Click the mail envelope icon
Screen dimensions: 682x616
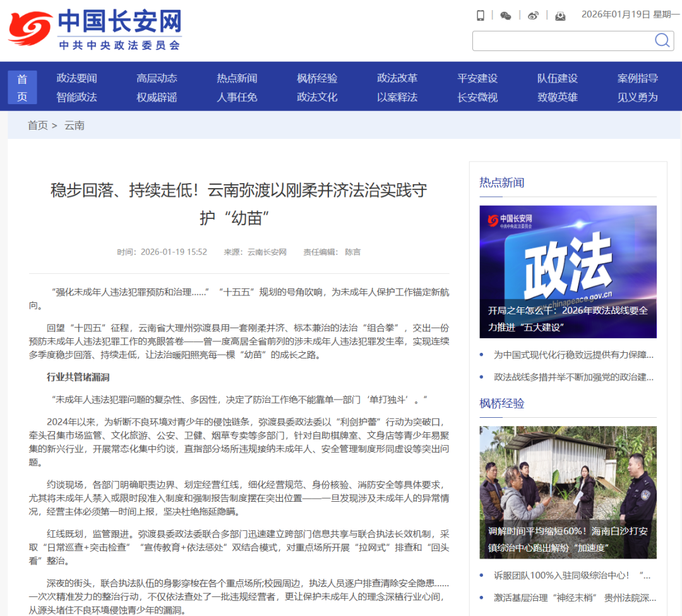(x=560, y=15)
